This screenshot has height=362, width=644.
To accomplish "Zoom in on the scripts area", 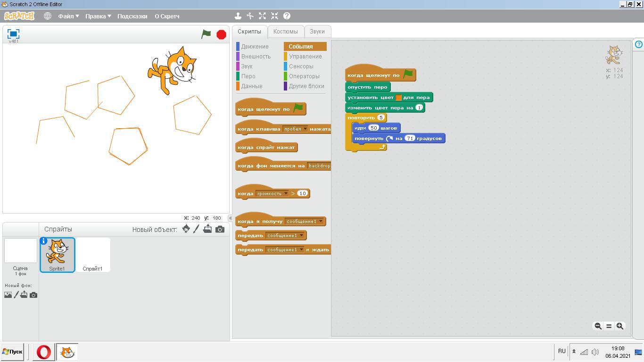I will coord(620,326).
